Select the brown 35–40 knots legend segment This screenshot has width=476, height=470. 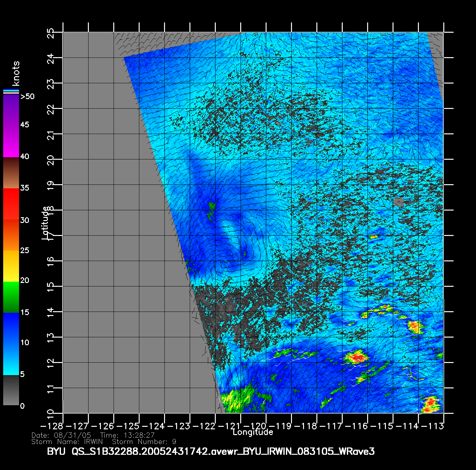pyautogui.click(x=11, y=173)
